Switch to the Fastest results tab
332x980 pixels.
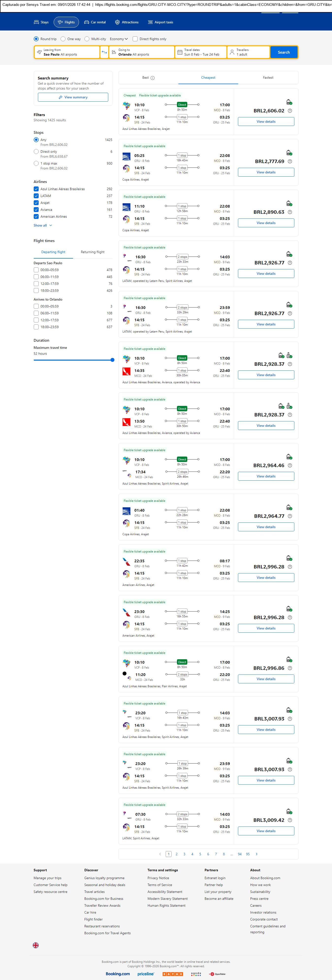[x=268, y=78]
